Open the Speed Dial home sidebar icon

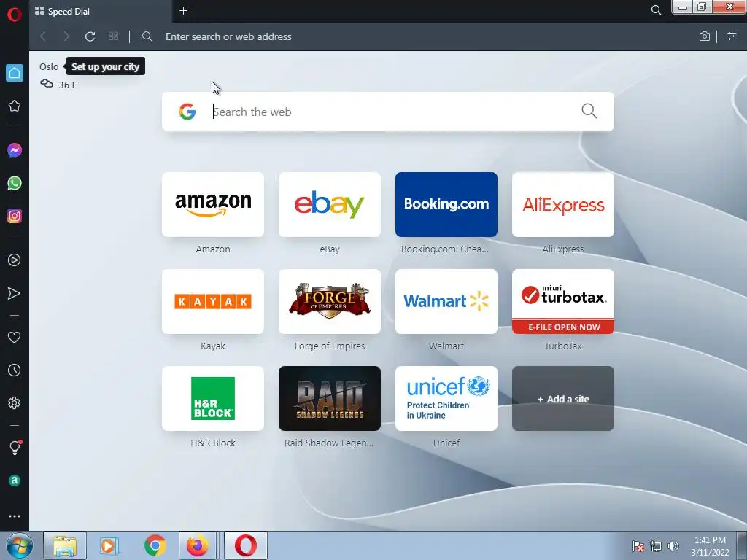pos(15,73)
